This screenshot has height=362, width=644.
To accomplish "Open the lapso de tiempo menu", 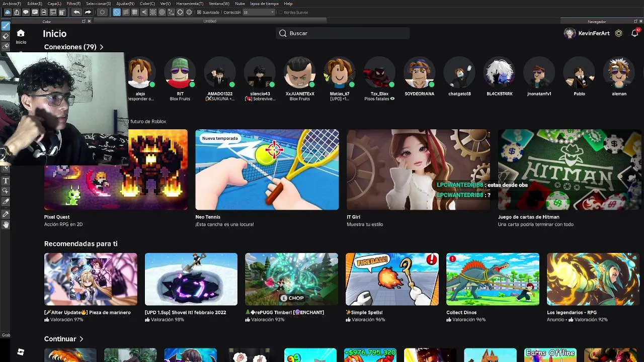I will tap(265, 4).
